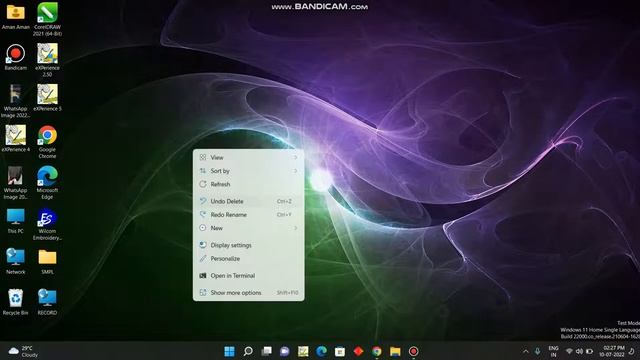
Task: Choose Refresh from the context menu
Action: pyautogui.click(x=249, y=184)
